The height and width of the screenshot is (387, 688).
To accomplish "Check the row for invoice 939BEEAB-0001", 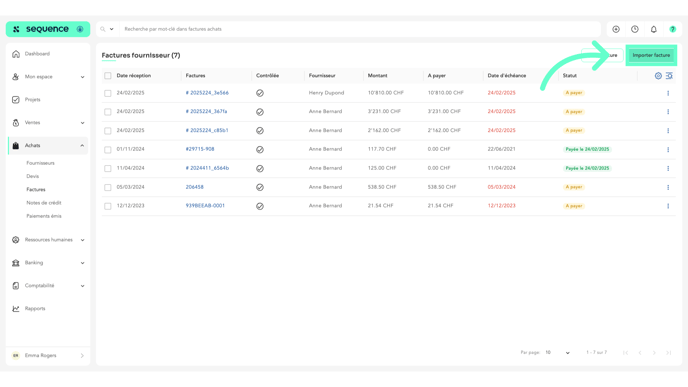I will 108,206.
